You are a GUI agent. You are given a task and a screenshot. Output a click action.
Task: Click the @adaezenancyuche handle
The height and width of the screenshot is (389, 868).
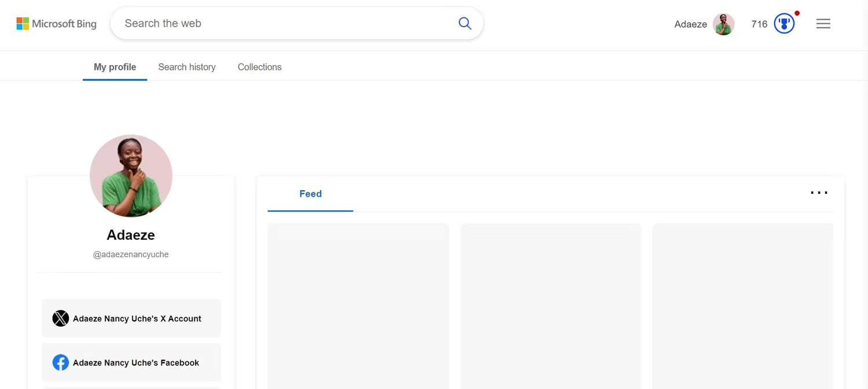click(x=131, y=254)
